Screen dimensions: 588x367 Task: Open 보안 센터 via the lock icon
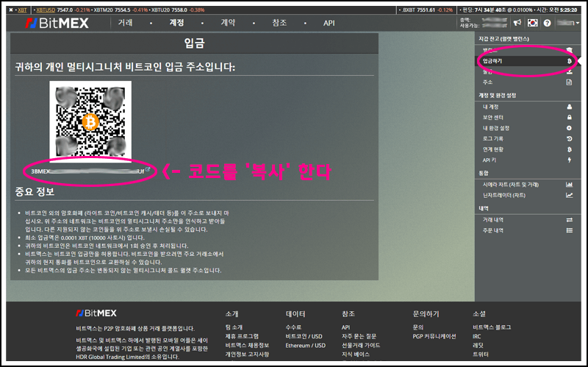[569, 118]
